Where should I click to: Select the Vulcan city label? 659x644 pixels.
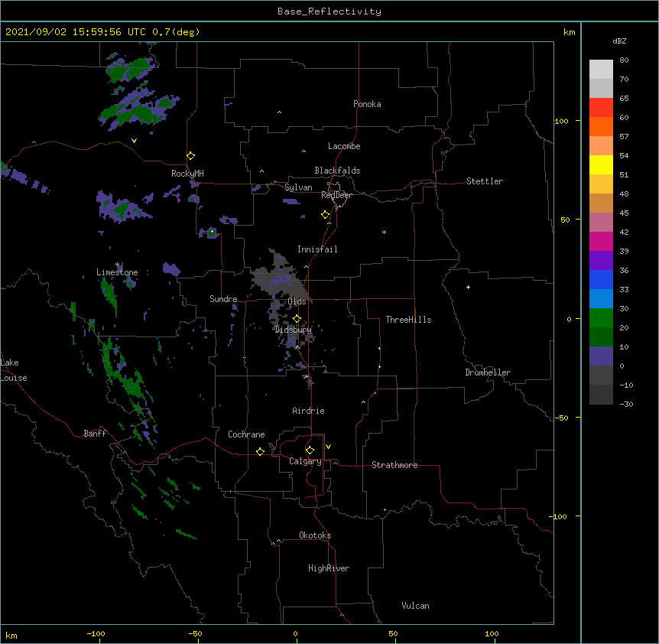[x=415, y=606]
